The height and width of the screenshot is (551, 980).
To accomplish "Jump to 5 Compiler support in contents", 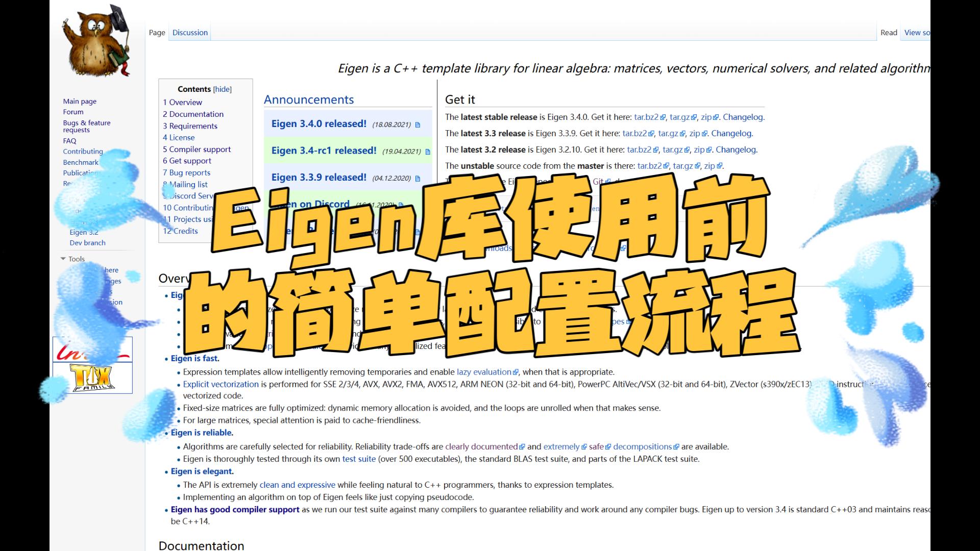I will point(197,149).
